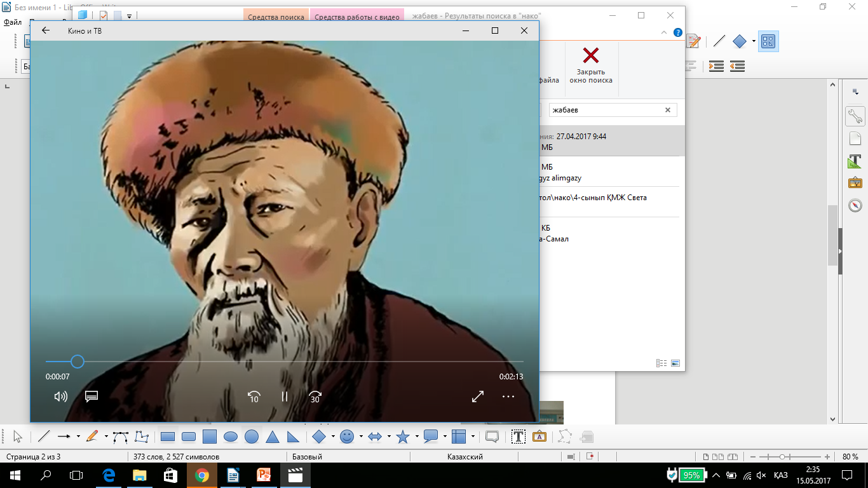Insert a Text Box from drawing toolbar

pyautogui.click(x=519, y=437)
